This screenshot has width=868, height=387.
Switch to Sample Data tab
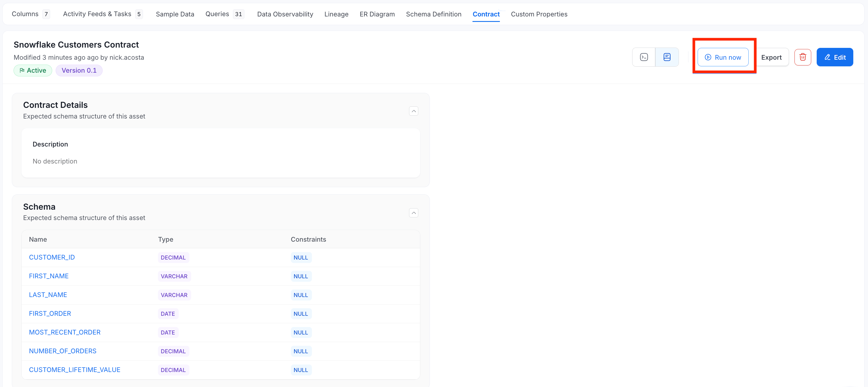click(x=175, y=14)
